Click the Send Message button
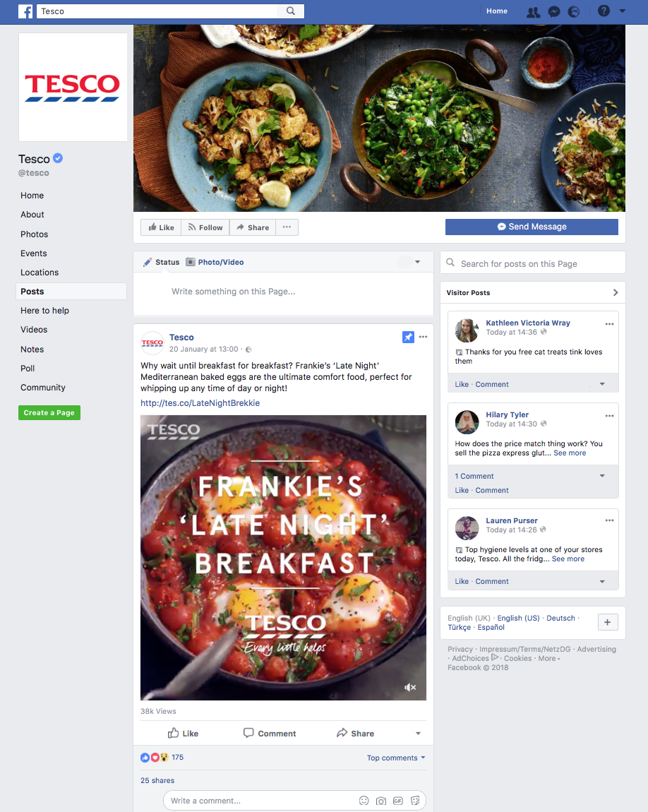The width and height of the screenshot is (648, 812). pos(532,227)
